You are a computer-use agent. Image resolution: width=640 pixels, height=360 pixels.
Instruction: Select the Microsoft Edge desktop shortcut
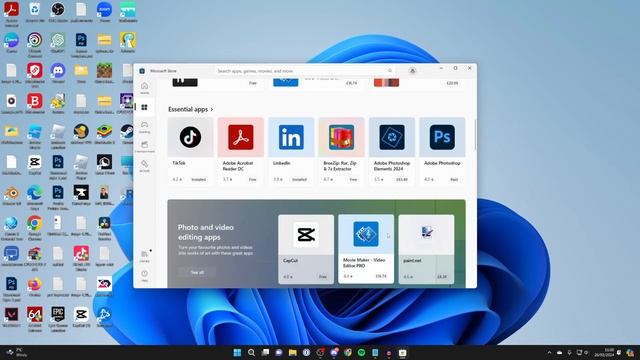click(x=35, y=198)
